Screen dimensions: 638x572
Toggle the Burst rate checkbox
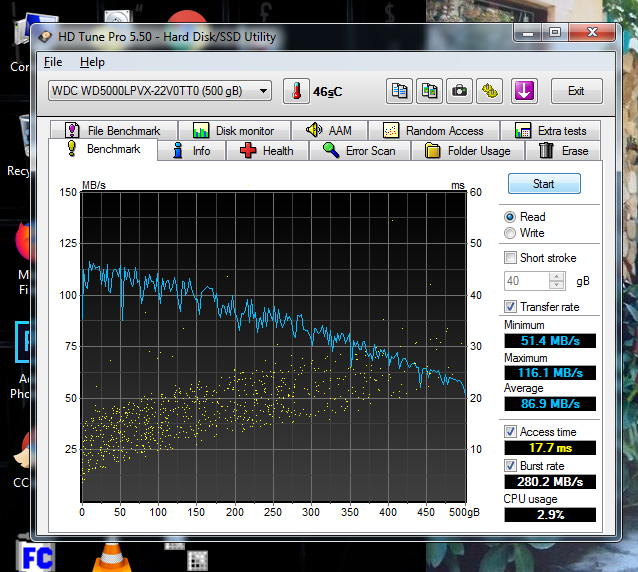tap(510, 465)
